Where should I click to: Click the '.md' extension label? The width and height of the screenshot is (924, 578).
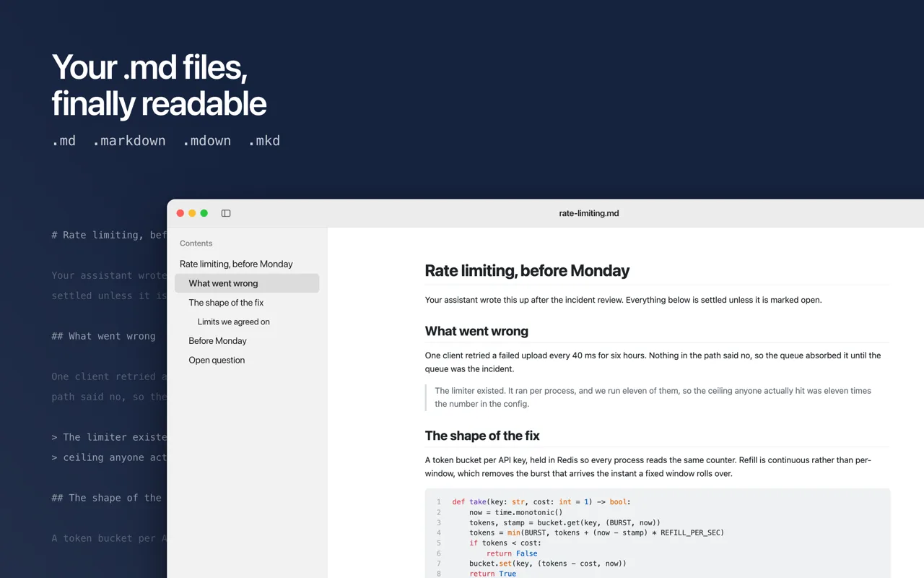[x=64, y=141]
